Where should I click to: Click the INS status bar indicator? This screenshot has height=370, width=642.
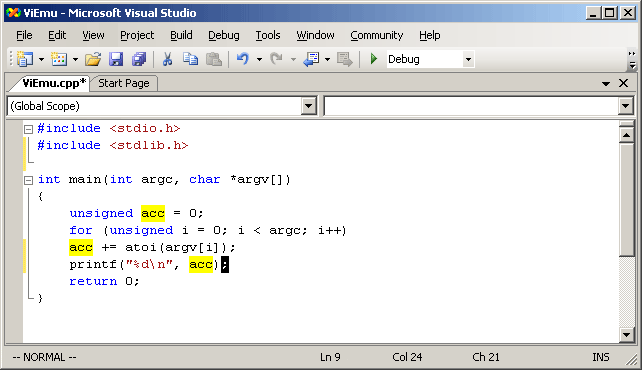601,357
